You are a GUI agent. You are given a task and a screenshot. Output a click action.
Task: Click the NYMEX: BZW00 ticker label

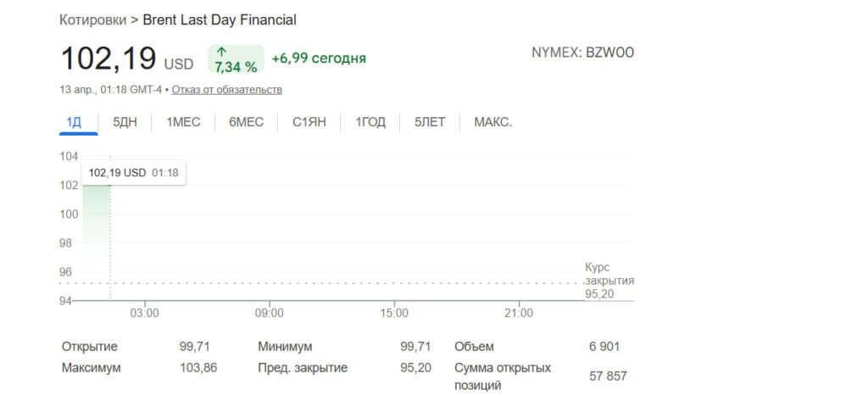click(582, 53)
